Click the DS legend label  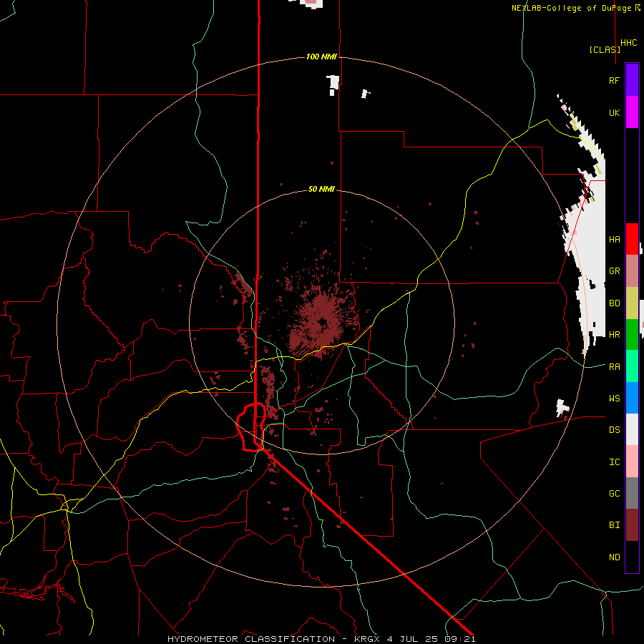click(614, 430)
